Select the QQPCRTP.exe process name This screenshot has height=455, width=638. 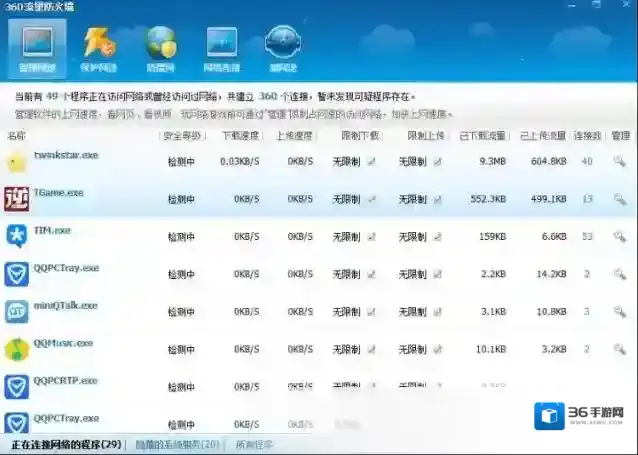[x=66, y=381]
